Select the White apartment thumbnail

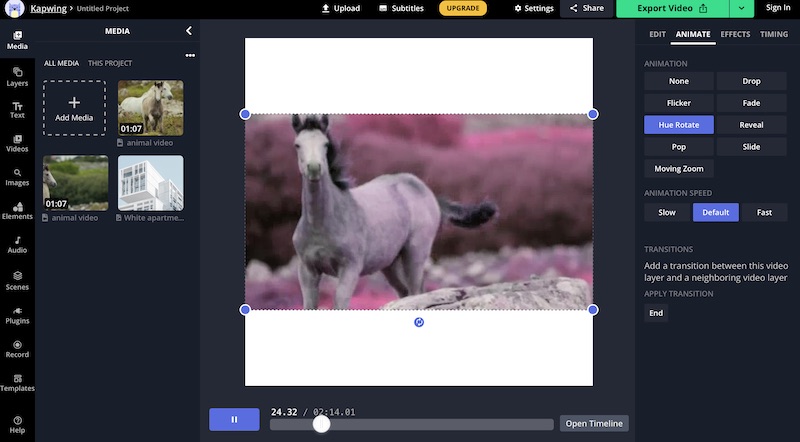(x=151, y=183)
